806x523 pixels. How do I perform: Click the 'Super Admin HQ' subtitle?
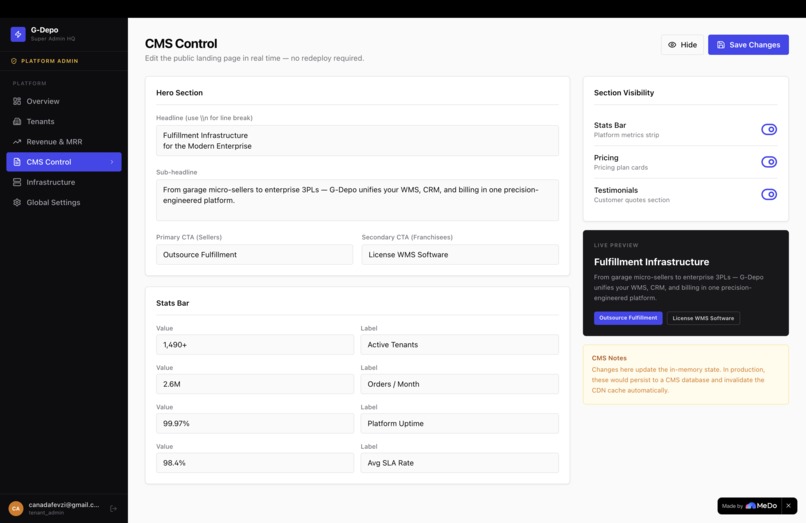[53, 39]
